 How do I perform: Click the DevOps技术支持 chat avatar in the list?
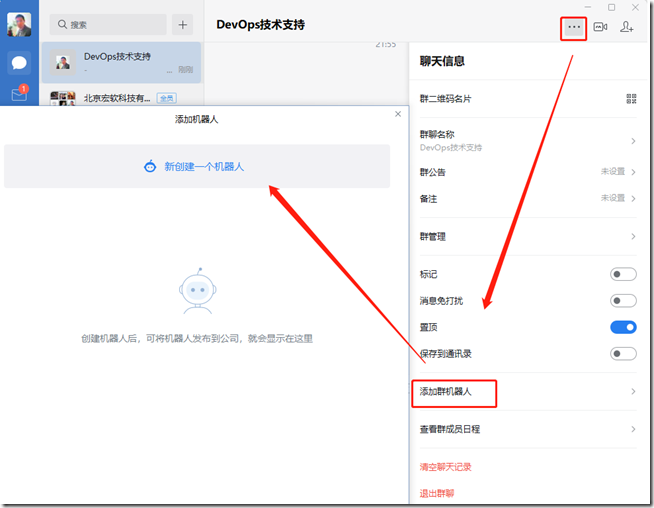click(63, 63)
